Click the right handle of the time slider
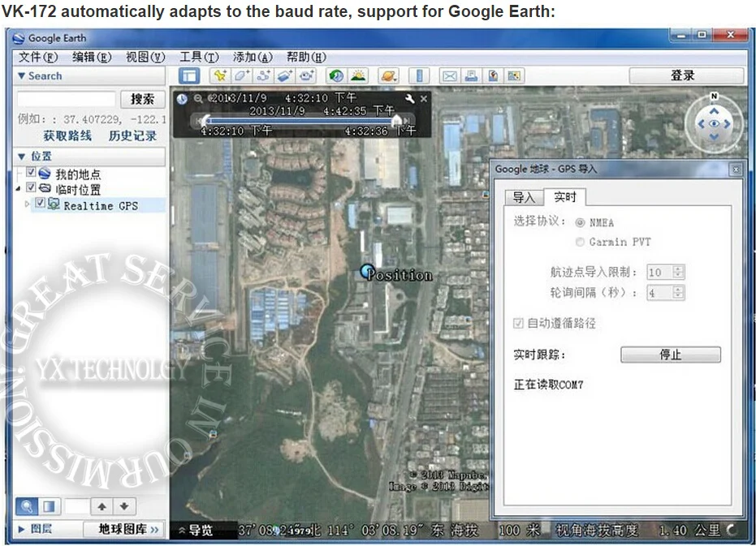The height and width of the screenshot is (546, 756). point(397,119)
